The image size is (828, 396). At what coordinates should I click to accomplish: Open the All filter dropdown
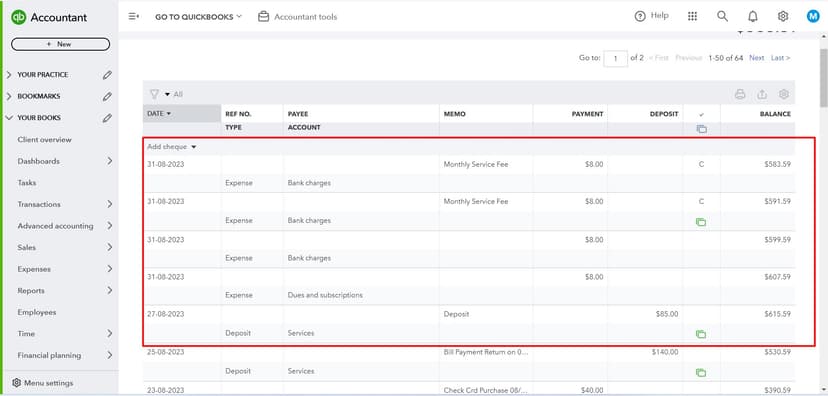pyautogui.click(x=174, y=95)
